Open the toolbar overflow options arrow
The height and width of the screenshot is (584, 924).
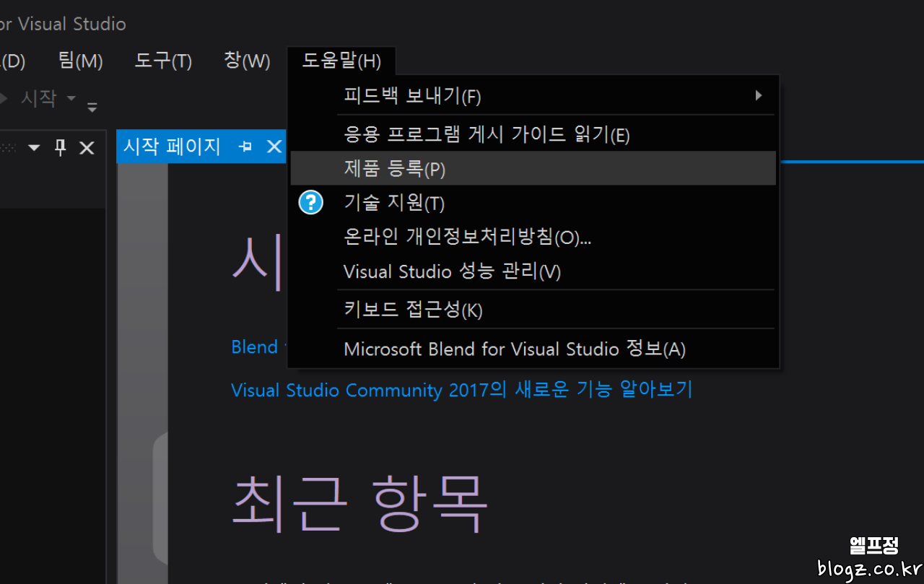(92, 108)
